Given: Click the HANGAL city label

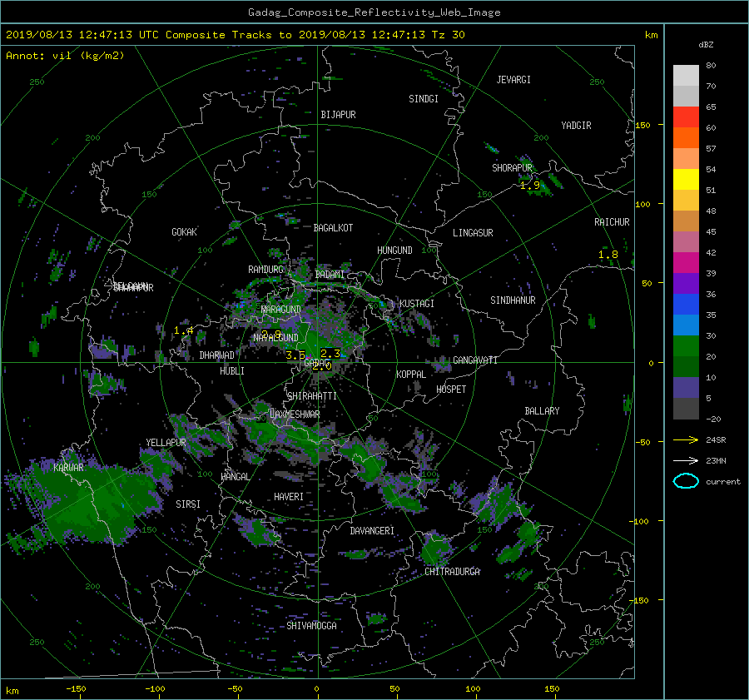Looking at the screenshot, I should click(x=236, y=477).
